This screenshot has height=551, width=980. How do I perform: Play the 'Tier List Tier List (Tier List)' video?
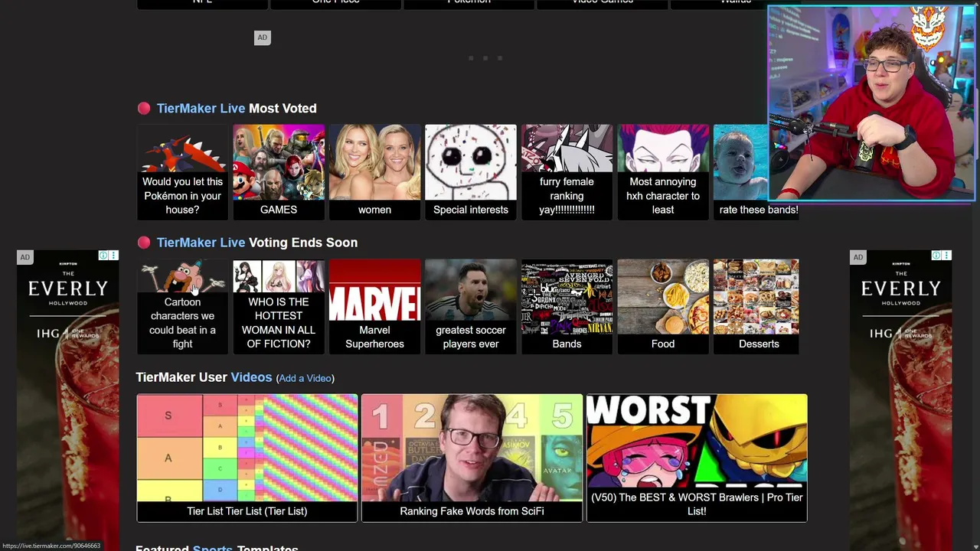click(x=247, y=458)
